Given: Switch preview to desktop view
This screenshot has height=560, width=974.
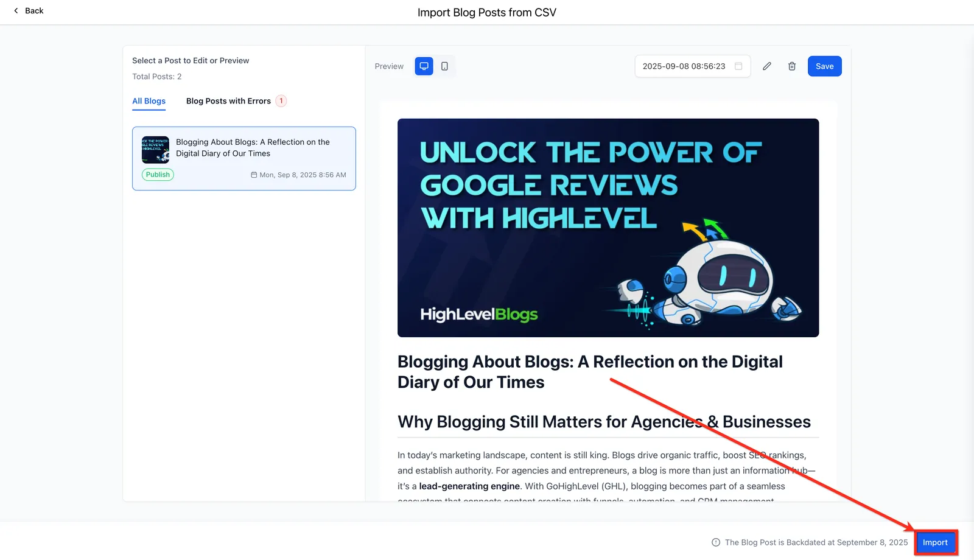Looking at the screenshot, I should [424, 66].
